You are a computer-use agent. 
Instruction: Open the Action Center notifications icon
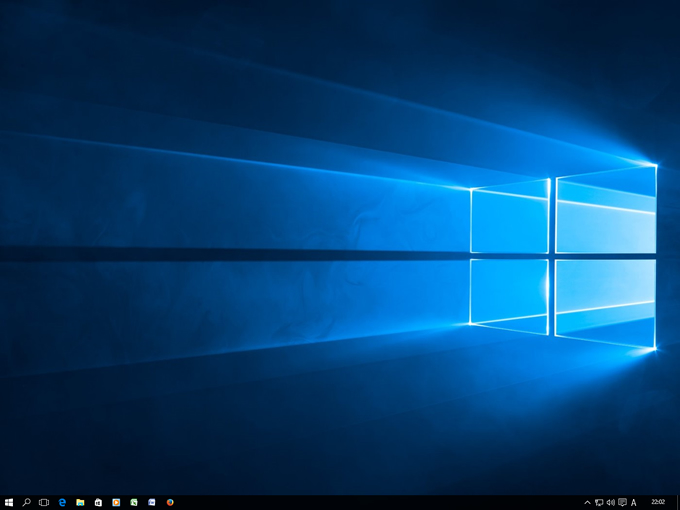coord(622,503)
